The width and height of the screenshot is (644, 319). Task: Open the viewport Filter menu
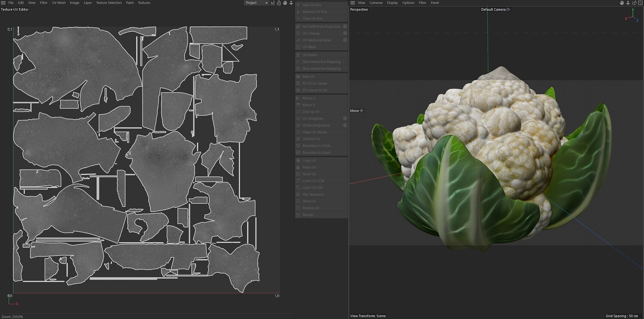point(422,3)
